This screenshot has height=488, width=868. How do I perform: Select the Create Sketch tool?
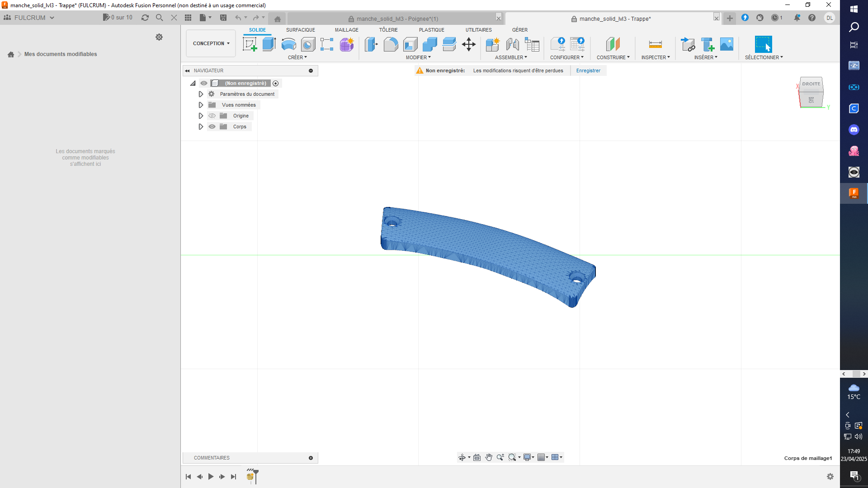coord(250,44)
